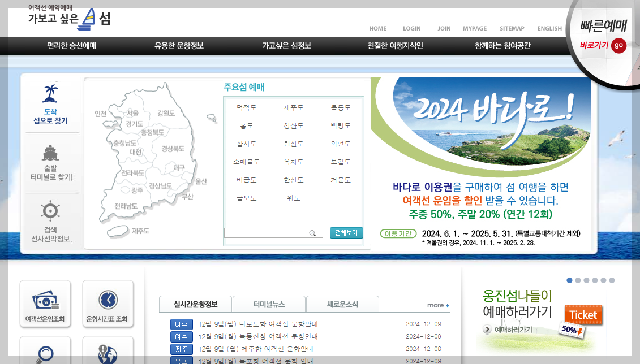This screenshot has width=640, height=364.
Task: Select 삽시도 island
Action: [247, 144]
